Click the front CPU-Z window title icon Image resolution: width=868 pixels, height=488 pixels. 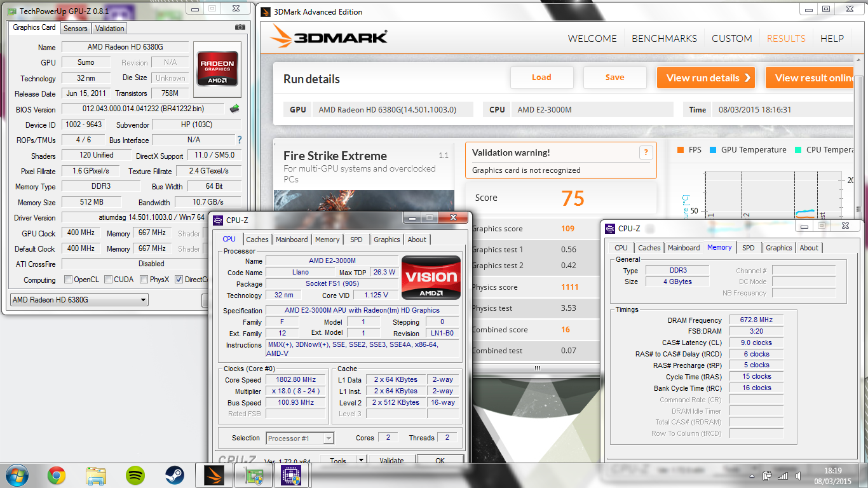(x=218, y=220)
